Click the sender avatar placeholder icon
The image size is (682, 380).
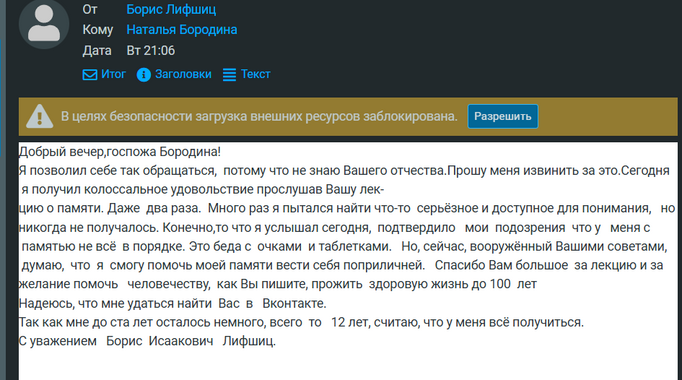(44, 24)
